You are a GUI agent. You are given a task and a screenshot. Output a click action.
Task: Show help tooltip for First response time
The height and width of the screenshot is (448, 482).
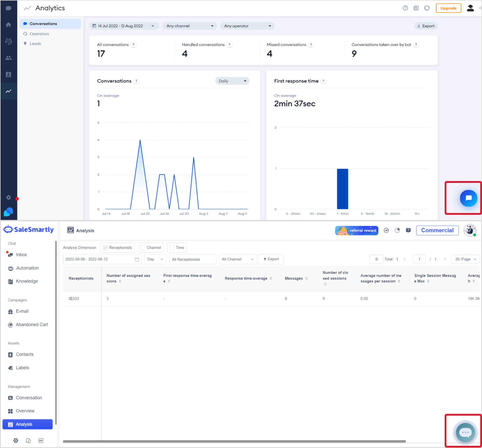(x=323, y=81)
